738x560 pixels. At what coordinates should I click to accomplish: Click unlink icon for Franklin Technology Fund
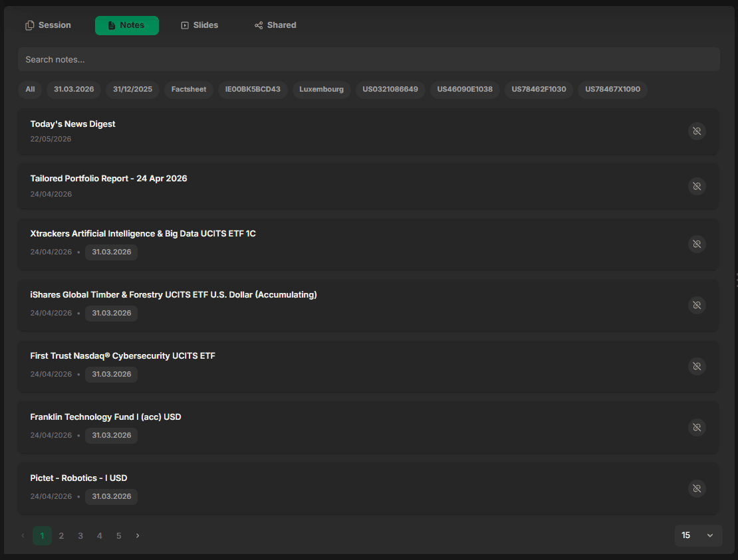(697, 427)
